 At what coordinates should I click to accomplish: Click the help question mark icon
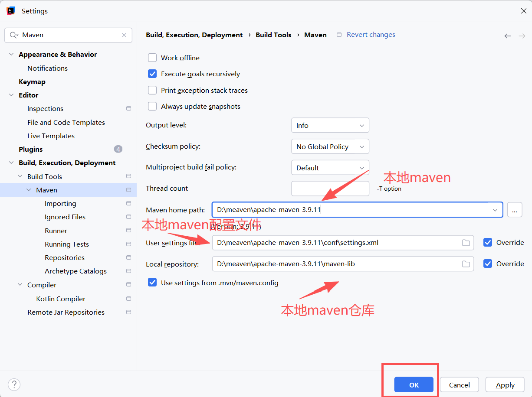(14, 384)
